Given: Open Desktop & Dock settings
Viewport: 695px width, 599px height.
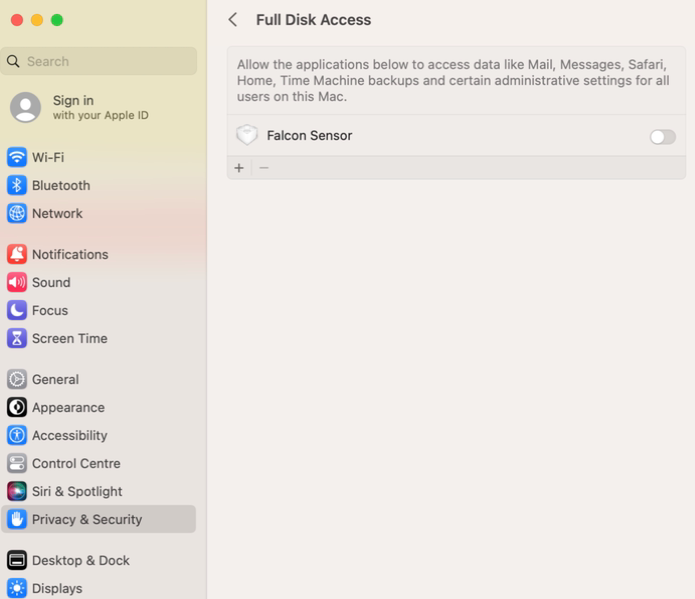Looking at the screenshot, I should pyautogui.click(x=98, y=560).
